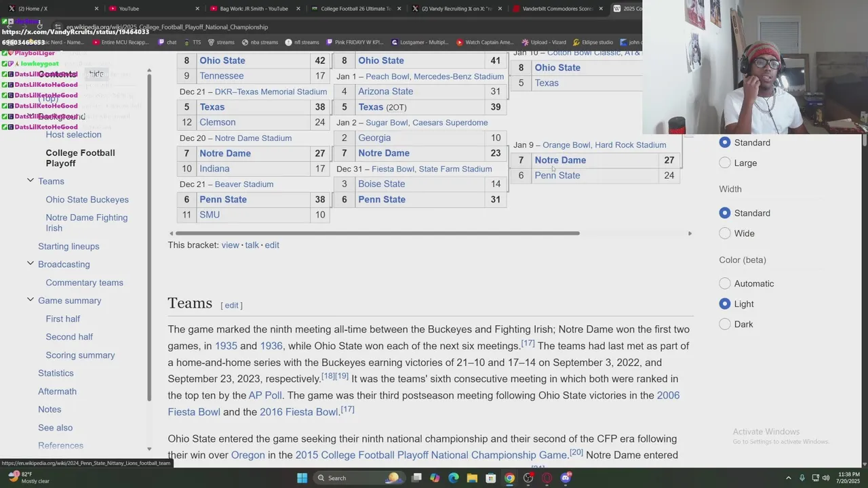Open the Opera GX taskbar icon
Image resolution: width=868 pixels, height=488 pixels.
[547, 478]
